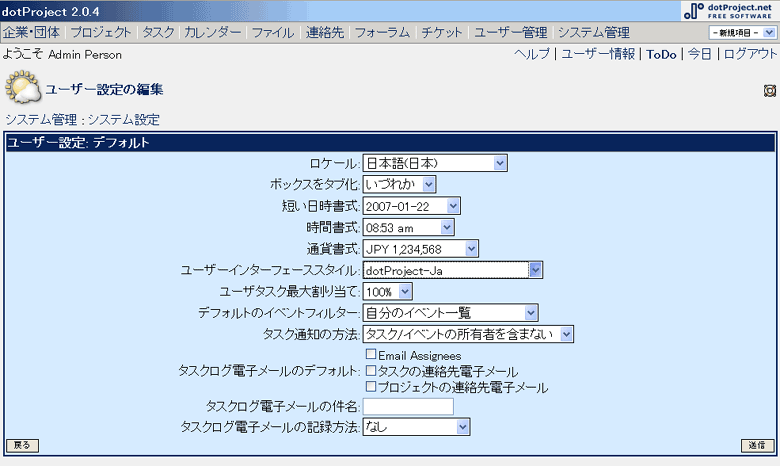Click the システム設定 breadcrumb link
The height and width of the screenshot is (466, 780).
tap(123, 119)
